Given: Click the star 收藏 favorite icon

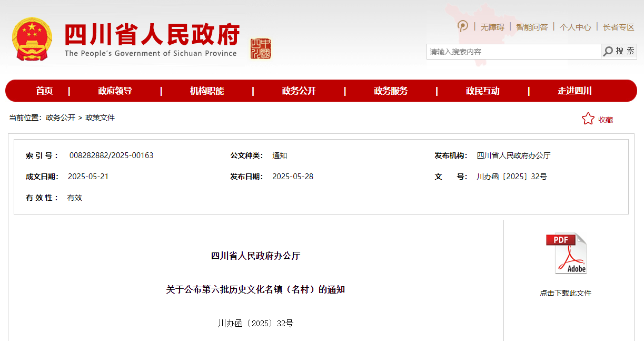Looking at the screenshot, I should [x=588, y=119].
